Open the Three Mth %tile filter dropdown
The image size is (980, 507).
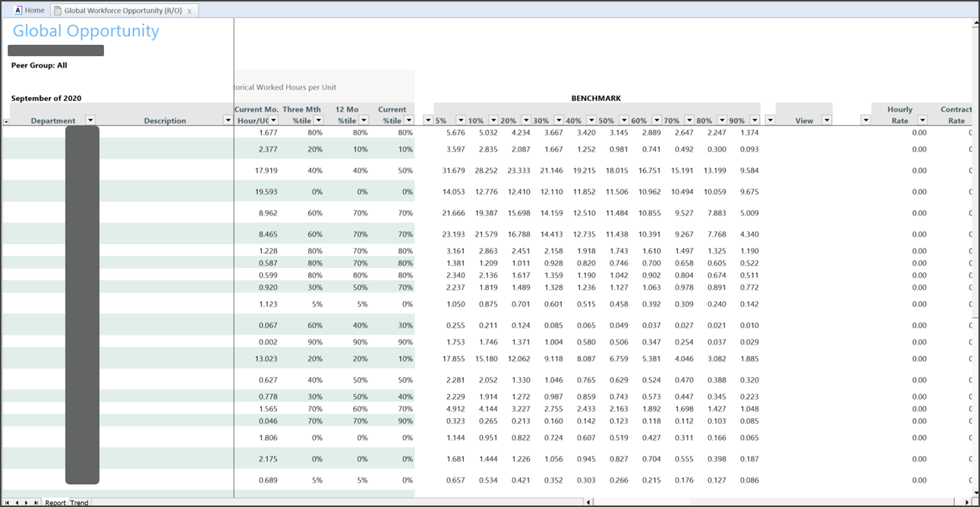click(319, 120)
